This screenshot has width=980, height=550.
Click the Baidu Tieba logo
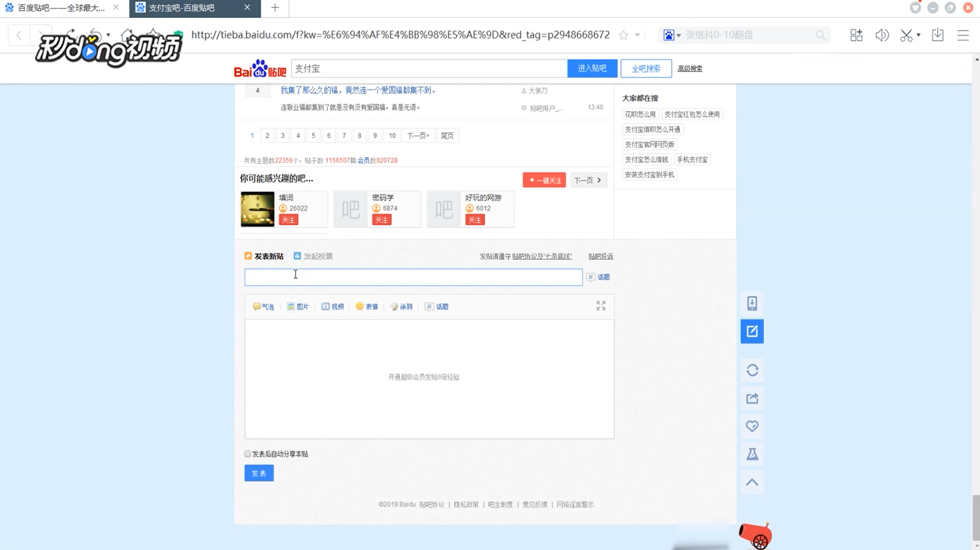[260, 68]
